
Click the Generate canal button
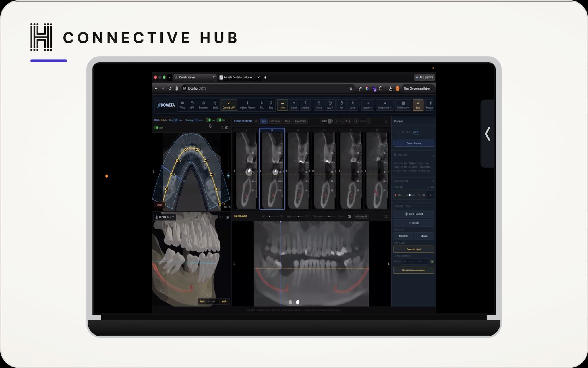[x=413, y=249]
